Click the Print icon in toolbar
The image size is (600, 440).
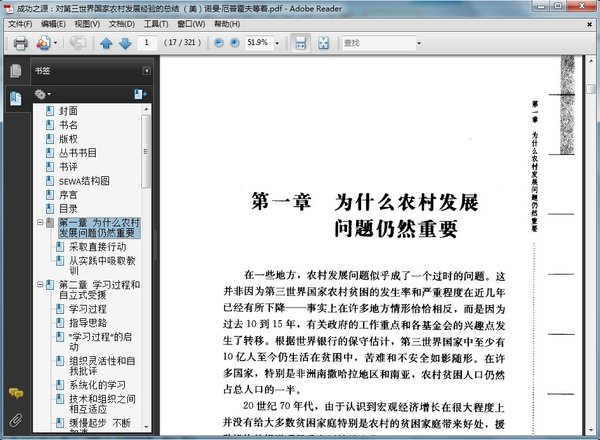coord(20,43)
